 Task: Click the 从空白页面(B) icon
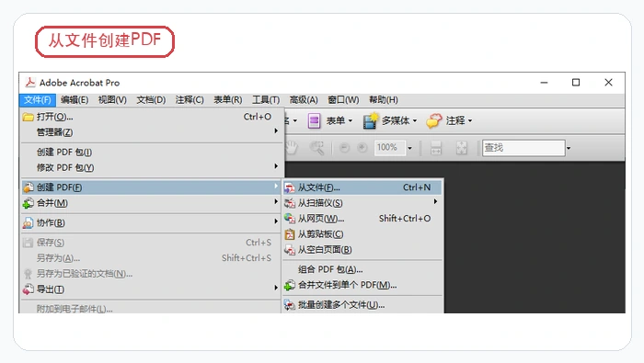(x=290, y=250)
